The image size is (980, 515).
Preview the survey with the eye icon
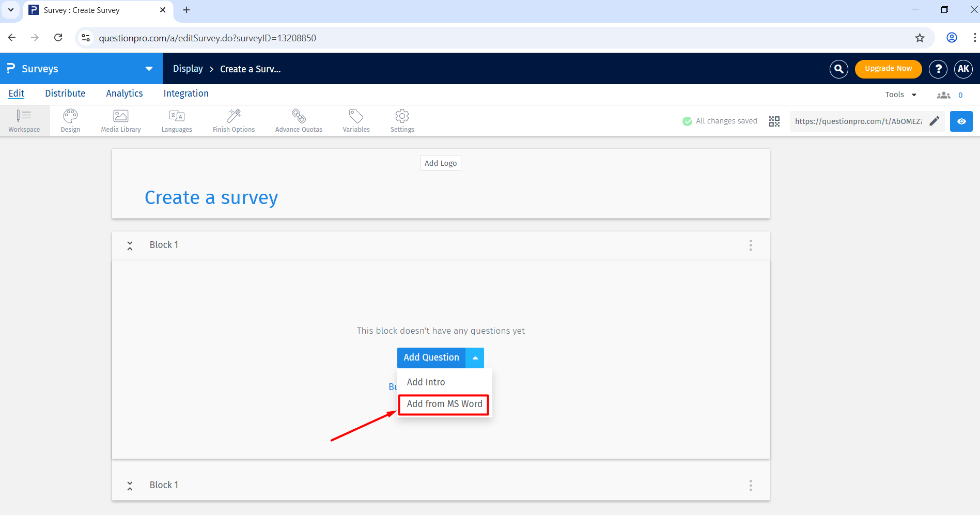coord(961,121)
